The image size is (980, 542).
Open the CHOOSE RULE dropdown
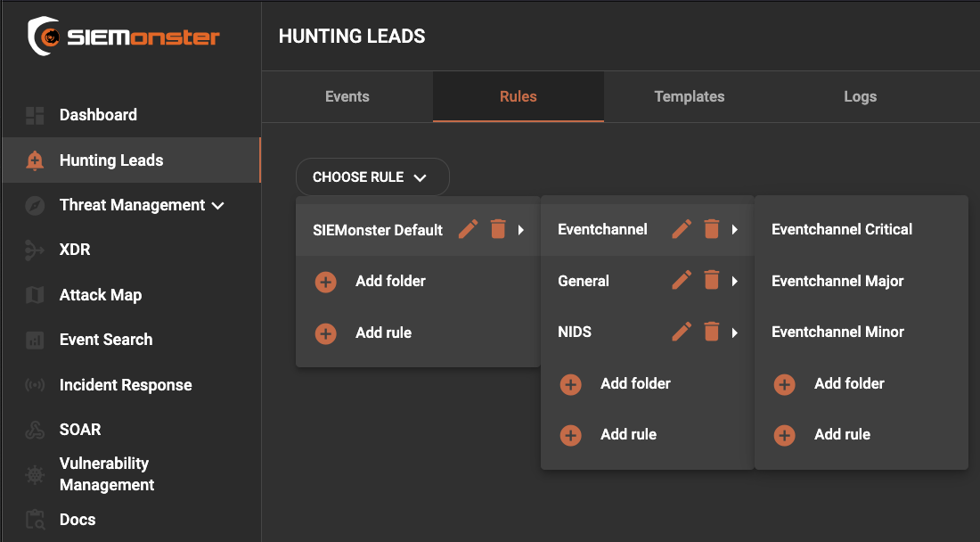[372, 177]
